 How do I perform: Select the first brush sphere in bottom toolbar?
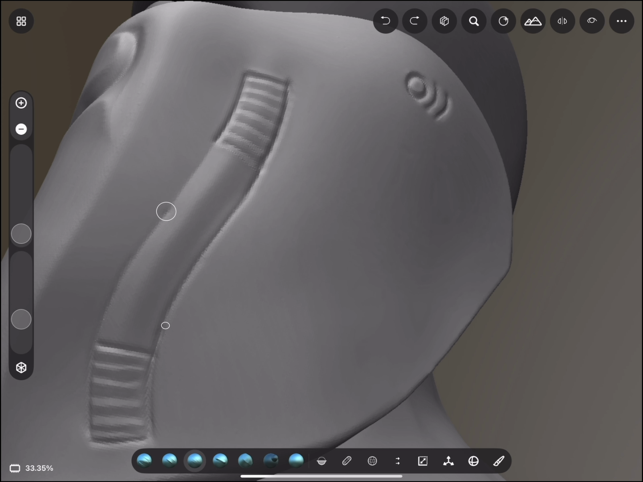coord(144,461)
